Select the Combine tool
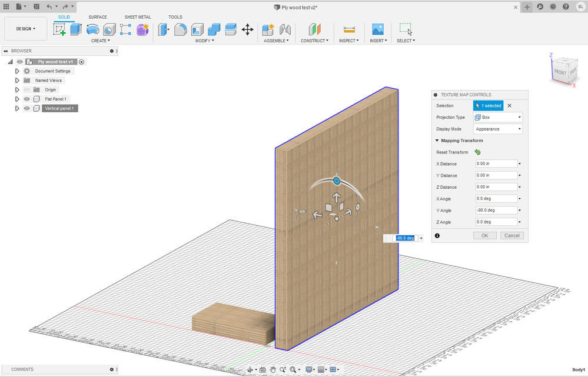 (x=214, y=29)
